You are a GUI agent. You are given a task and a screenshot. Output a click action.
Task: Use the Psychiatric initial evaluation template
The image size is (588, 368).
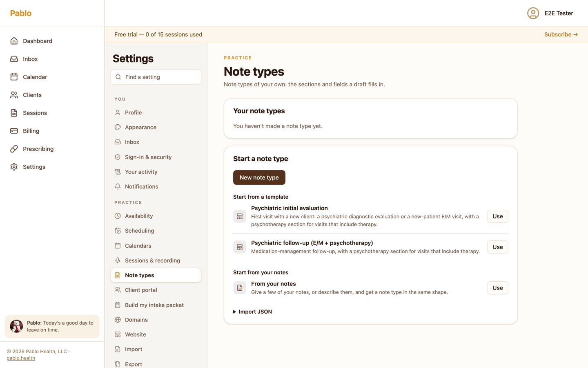(x=497, y=216)
